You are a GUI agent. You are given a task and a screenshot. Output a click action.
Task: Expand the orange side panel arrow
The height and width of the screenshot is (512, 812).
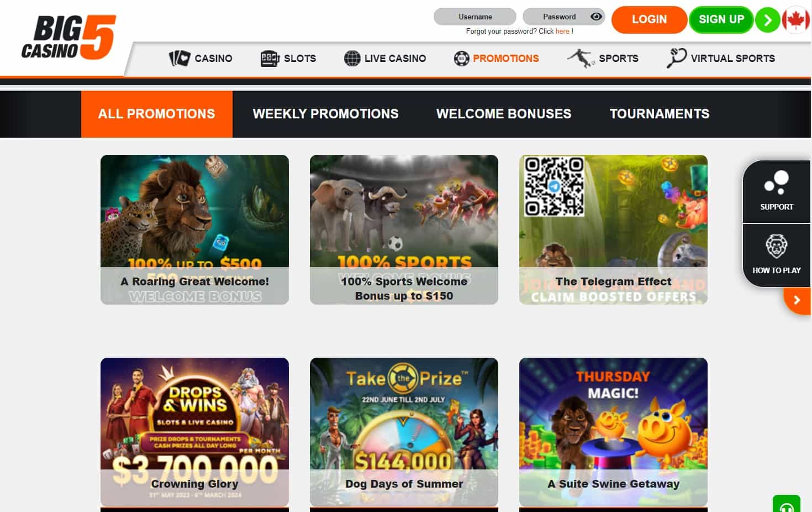click(x=797, y=300)
